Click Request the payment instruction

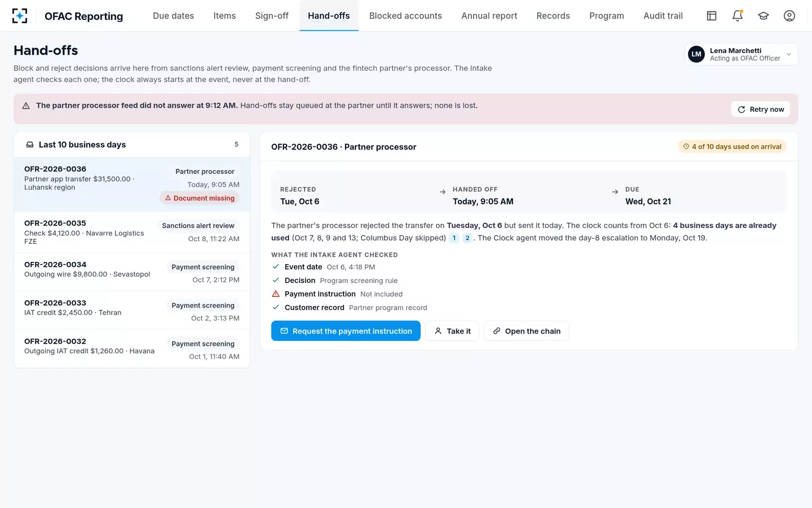coord(346,331)
